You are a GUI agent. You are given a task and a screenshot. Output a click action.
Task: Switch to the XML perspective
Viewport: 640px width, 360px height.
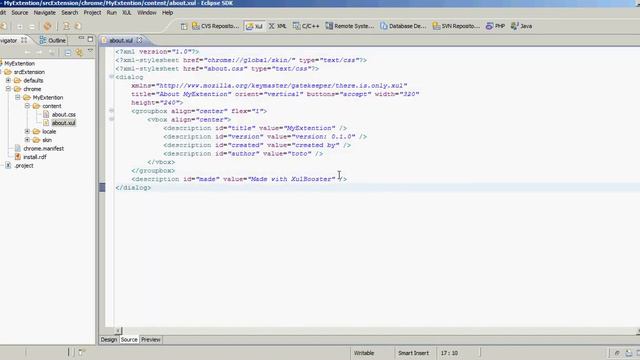(x=277, y=26)
